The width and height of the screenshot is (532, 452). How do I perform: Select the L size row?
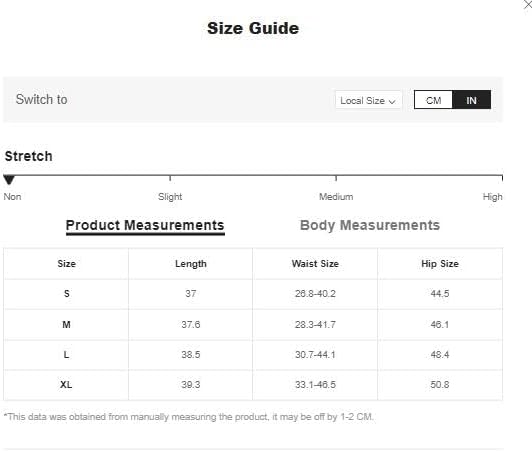253,355
